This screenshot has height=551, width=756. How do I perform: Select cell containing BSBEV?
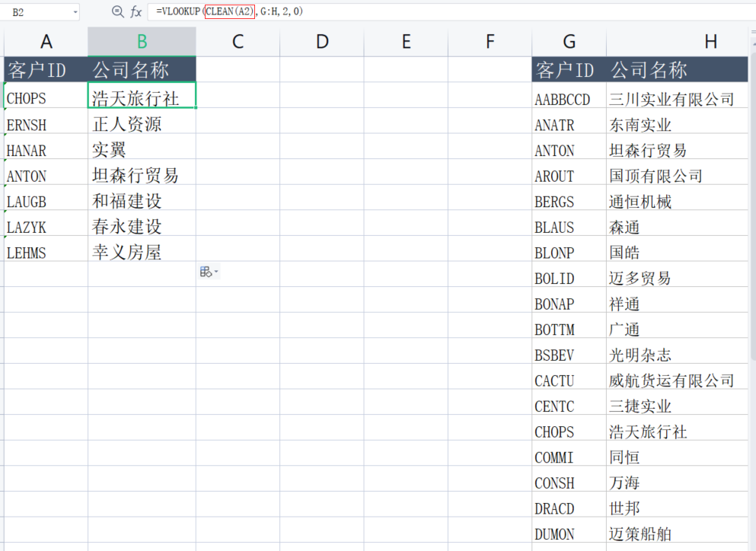[x=569, y=350]
